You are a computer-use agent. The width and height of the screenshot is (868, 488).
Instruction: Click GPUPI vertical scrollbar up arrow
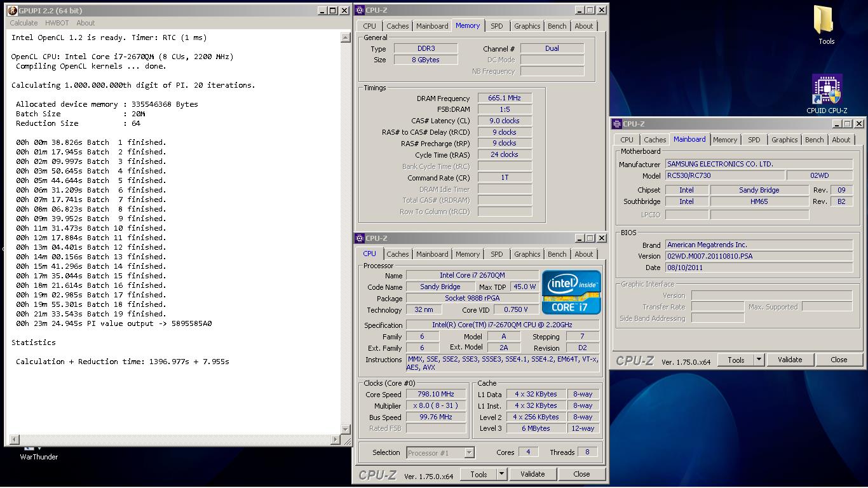[346, 37]
